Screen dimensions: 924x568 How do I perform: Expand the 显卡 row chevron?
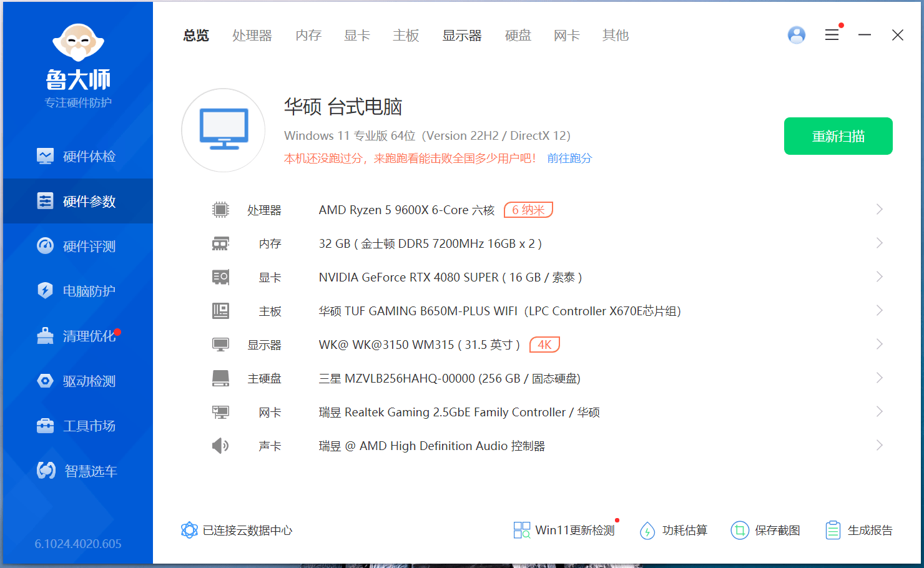(879, 277)
